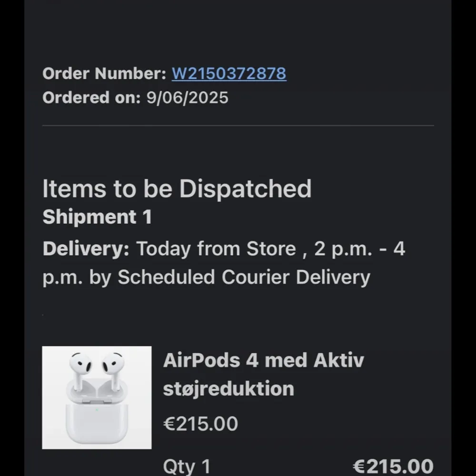Image resolution: width=476 pixels, height=476 pixels.
Task: Click the line total price beside Qty
Action: point(393,466)
